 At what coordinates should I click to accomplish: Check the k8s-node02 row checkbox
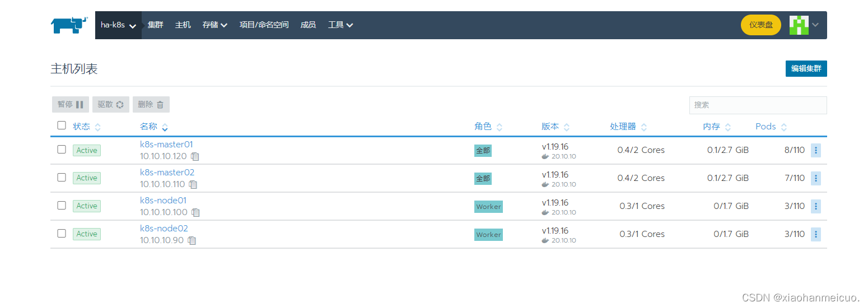pos(62,233)
